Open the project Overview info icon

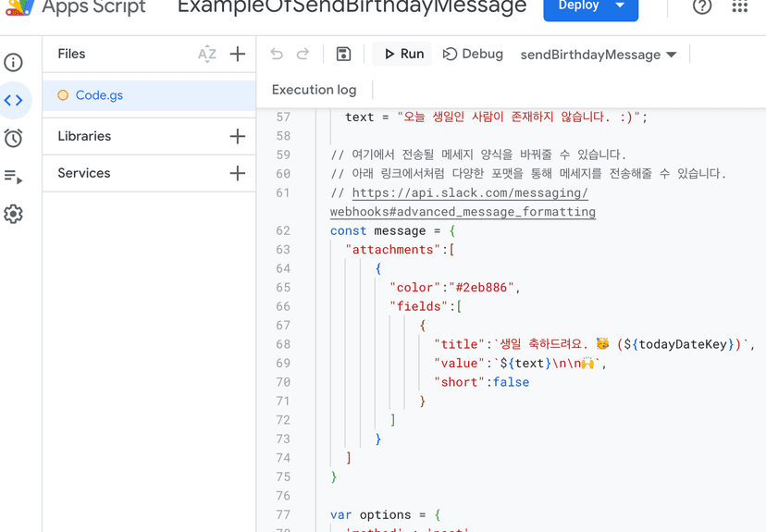[x=13, y=62]
